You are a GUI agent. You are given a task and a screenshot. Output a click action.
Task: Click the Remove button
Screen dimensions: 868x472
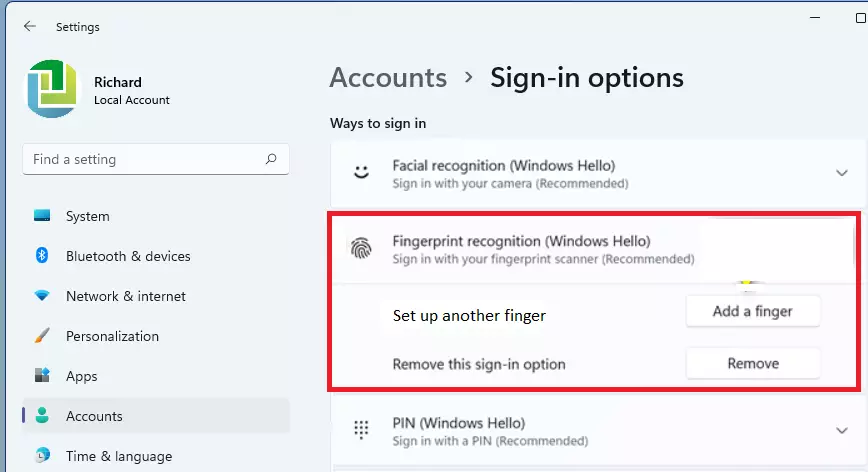point(753,363)
